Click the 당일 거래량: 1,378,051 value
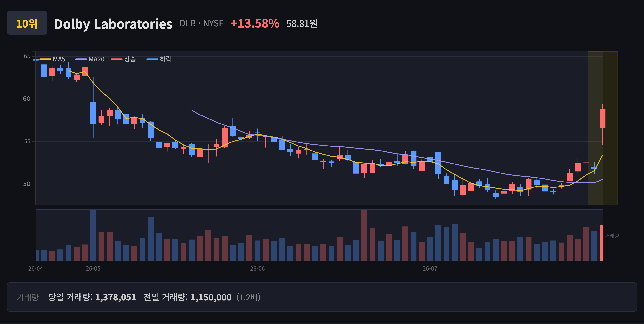644x324 pixels. pos(92,297)
